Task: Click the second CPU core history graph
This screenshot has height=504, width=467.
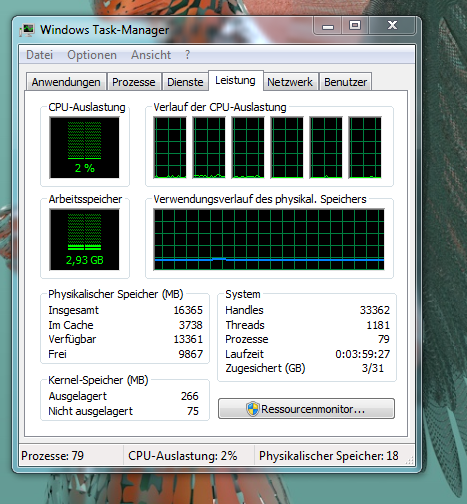Action: pyautogui.click(x=209, y=147)
